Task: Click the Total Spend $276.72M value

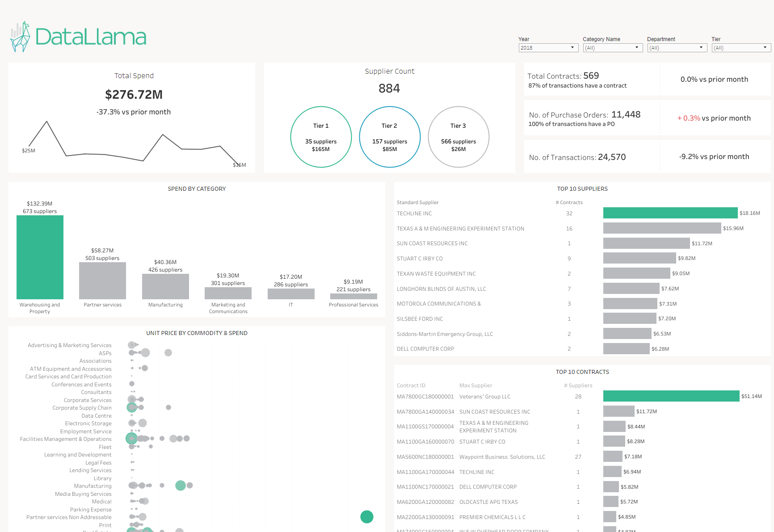Action: [134, 95]
